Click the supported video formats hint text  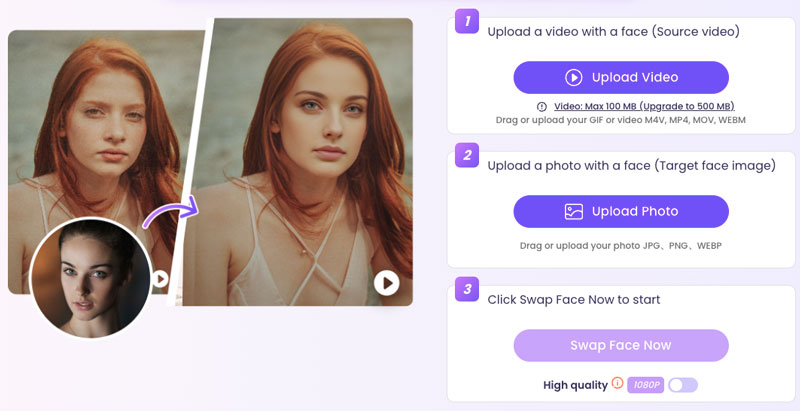(620, 120)
